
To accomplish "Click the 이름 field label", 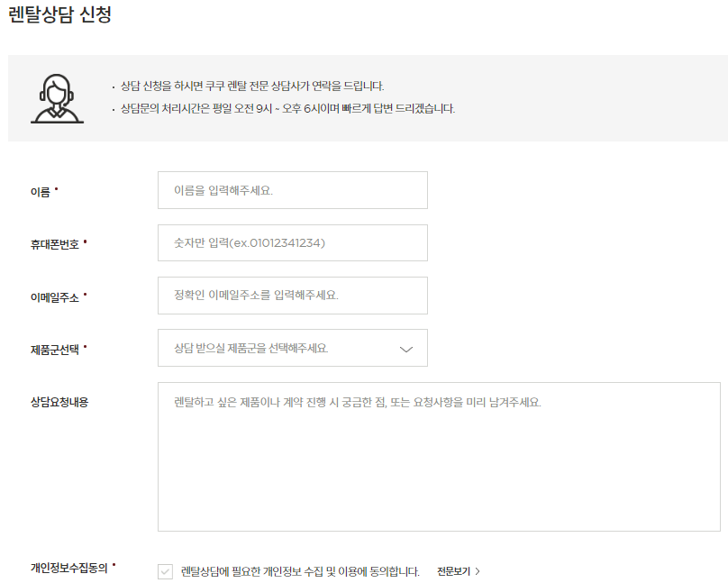I will point(41,192).
